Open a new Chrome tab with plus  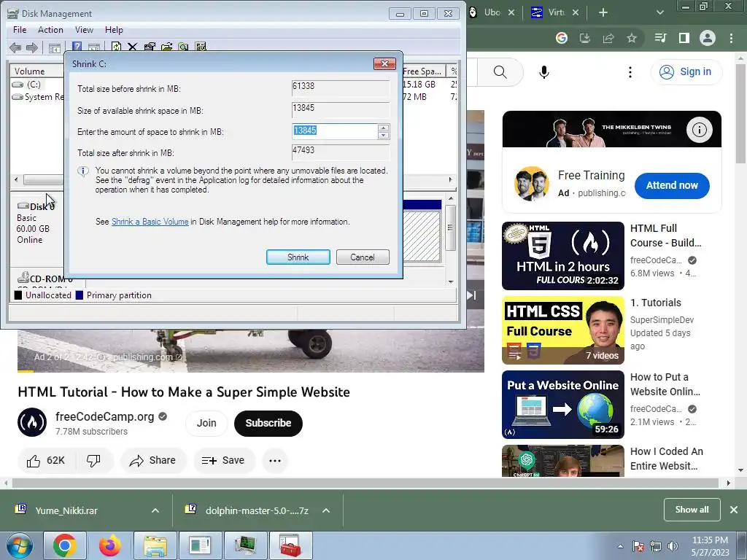603,12
